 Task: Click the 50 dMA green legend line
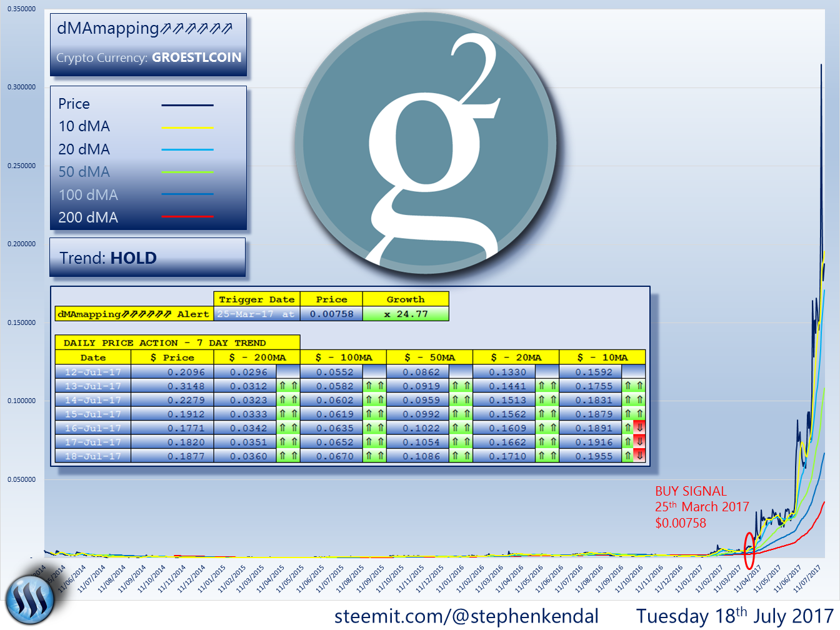187,172
